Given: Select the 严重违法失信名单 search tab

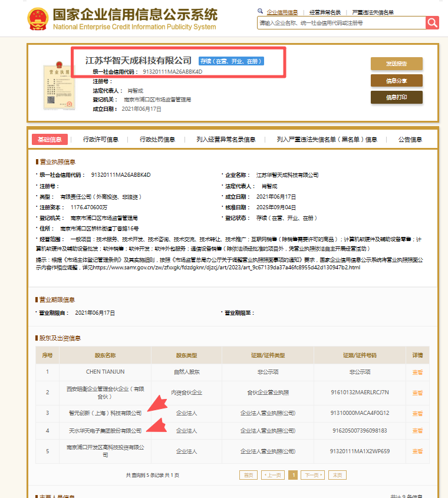Looking at the screenshot, I should pyautogui.click(x=373, y=12).
